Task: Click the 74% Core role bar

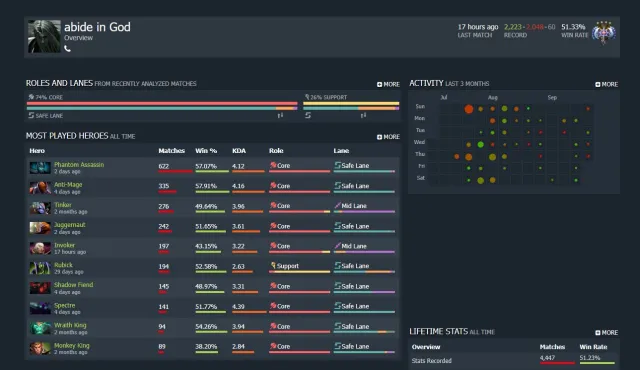Action: [x=162, y=104]
